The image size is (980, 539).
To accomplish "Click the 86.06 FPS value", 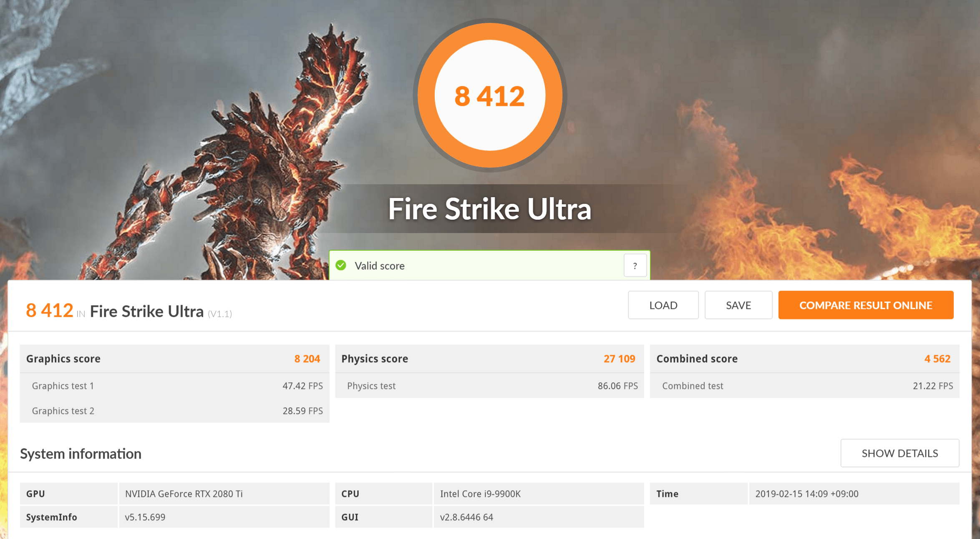I will coord(618,386).
